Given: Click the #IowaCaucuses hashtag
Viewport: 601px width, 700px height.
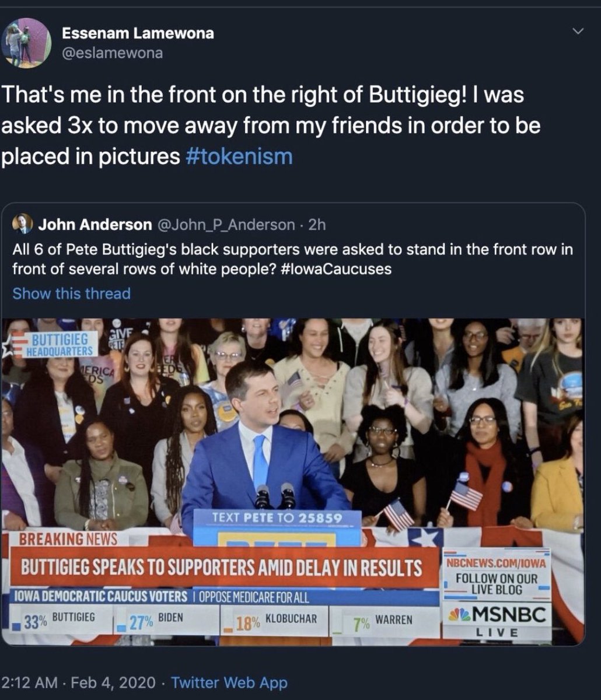Looking at the screenshot, I should click(338, 269).
